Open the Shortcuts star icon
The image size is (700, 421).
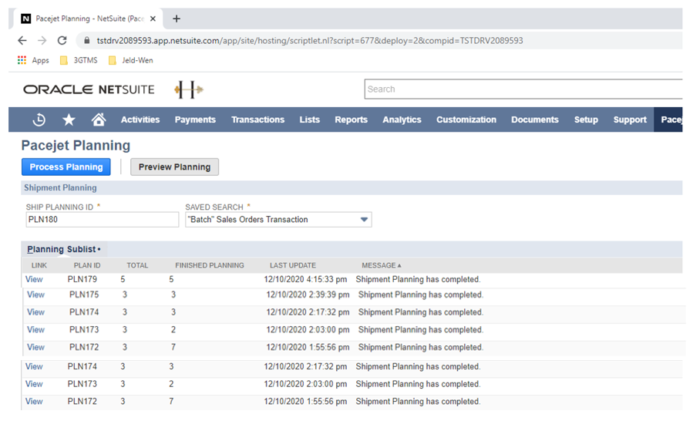pos(69,120)
